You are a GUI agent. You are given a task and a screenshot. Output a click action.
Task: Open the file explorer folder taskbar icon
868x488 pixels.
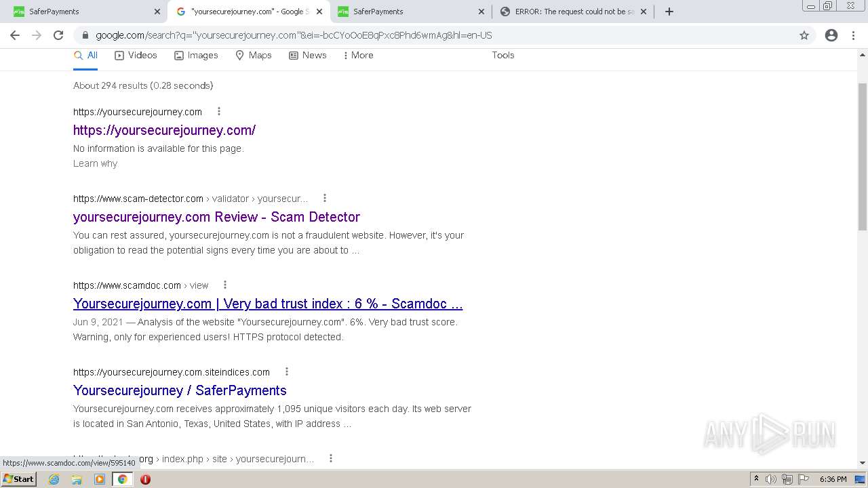pyautogui.click(x=77, y=479)
